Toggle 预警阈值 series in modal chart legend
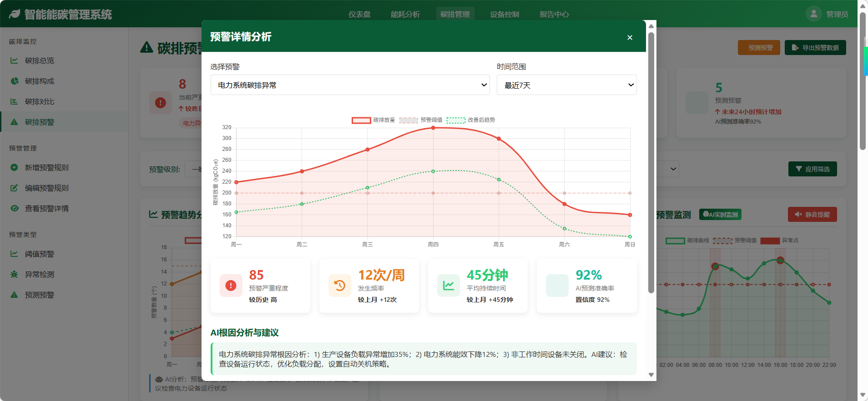 point(420,120)
